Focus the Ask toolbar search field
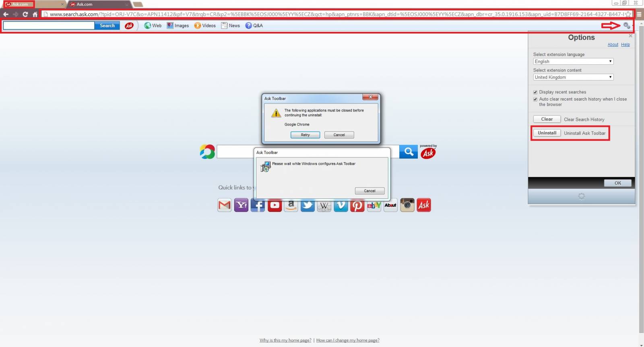Image resolution: width=644 pixels, height=347 pixels. [49, 25]
